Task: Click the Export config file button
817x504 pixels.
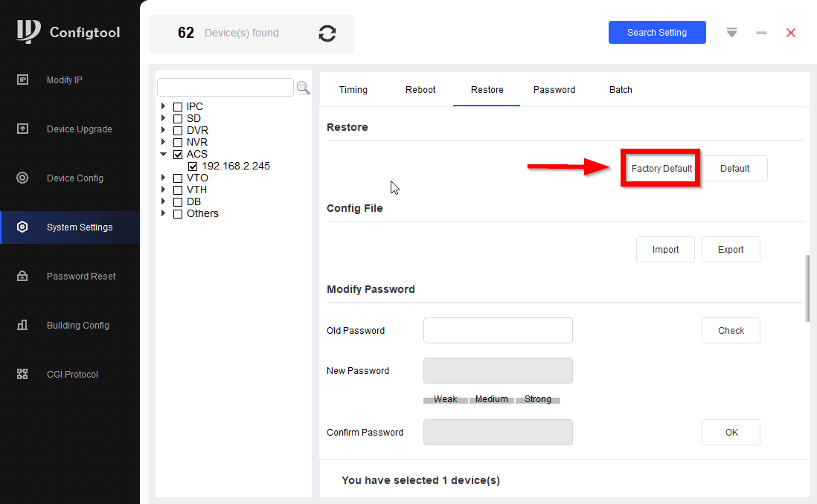Action: (x=731, y=250)
